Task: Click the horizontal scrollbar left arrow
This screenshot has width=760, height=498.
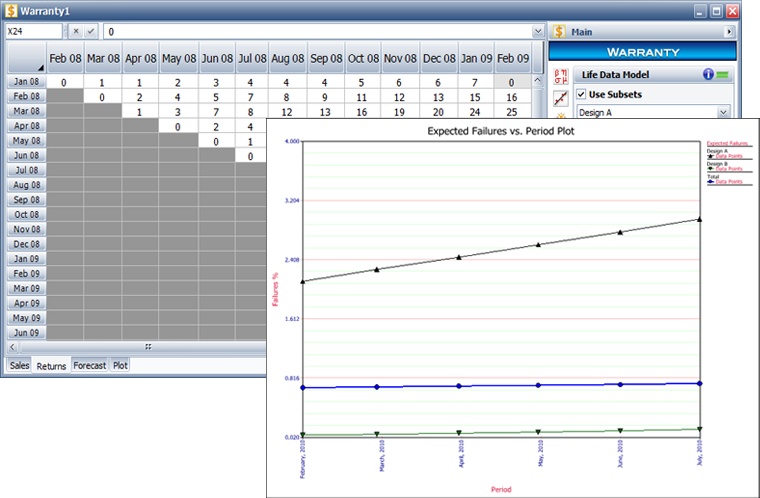Action: 13,347
